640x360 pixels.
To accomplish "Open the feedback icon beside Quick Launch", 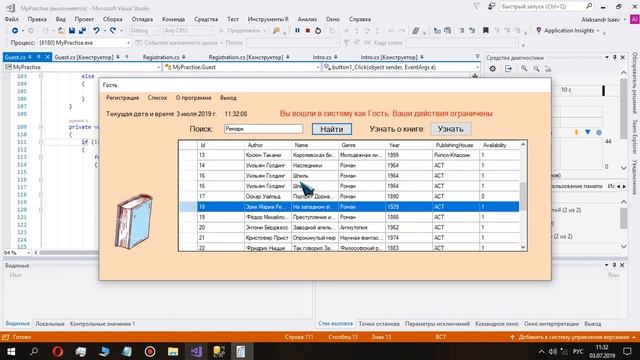I will click(x=491, y=7).
